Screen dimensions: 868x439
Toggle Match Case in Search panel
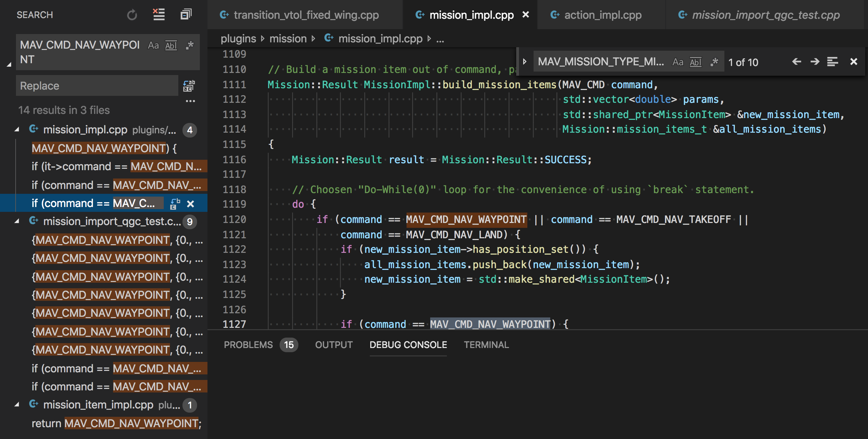coord(153,45)
